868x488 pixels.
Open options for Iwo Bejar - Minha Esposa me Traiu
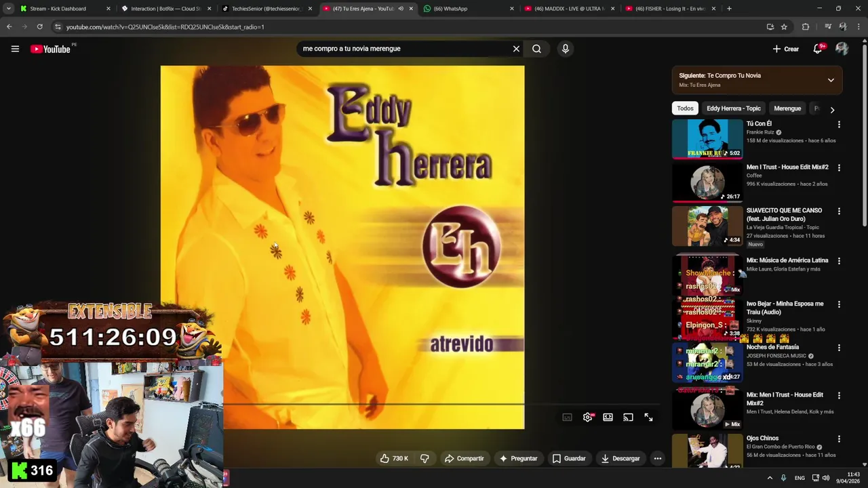(839, 304)
